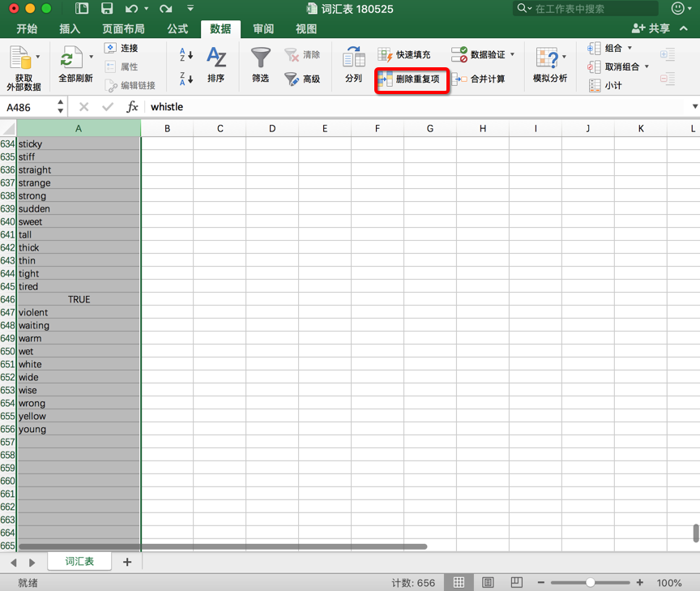700x591 pixels.
Task: Expand the Data Validation dropdown arrow
Action: click(x=513, y=54)
